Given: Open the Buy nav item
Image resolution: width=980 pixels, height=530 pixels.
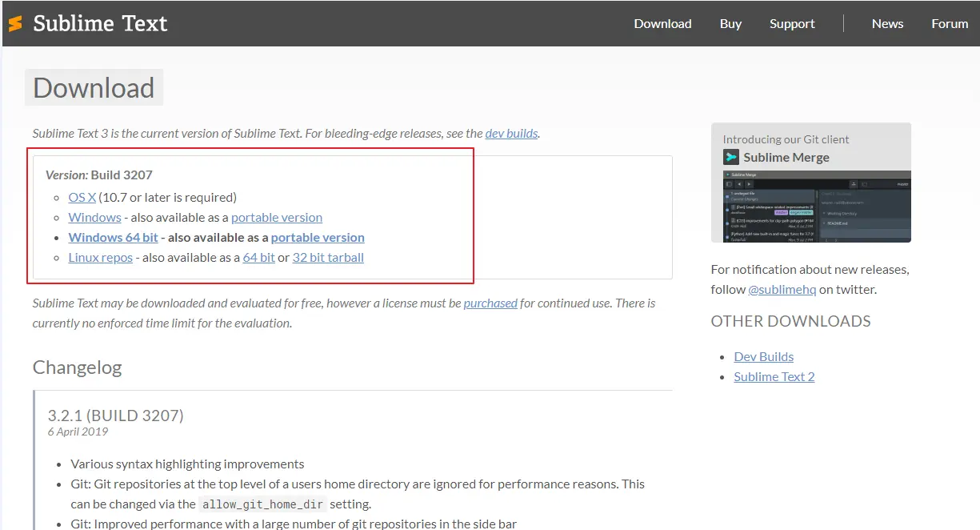Looking at the screenshot, I should (x=730, y=23).
